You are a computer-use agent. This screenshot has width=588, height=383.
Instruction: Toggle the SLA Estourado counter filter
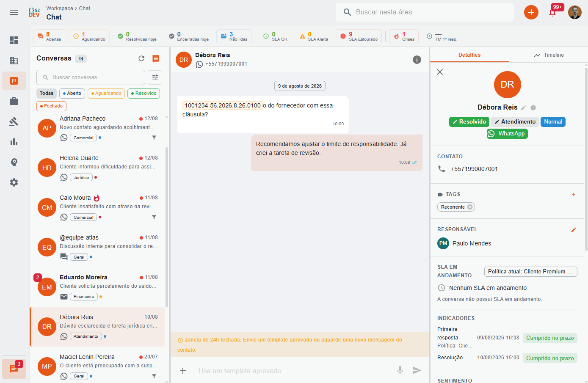coord(359,36)
